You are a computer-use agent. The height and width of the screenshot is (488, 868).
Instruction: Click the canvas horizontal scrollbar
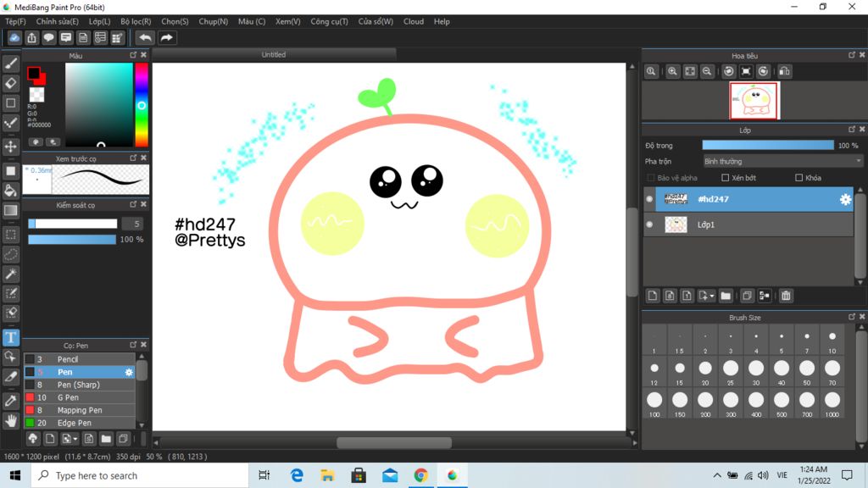pos(394,443)
